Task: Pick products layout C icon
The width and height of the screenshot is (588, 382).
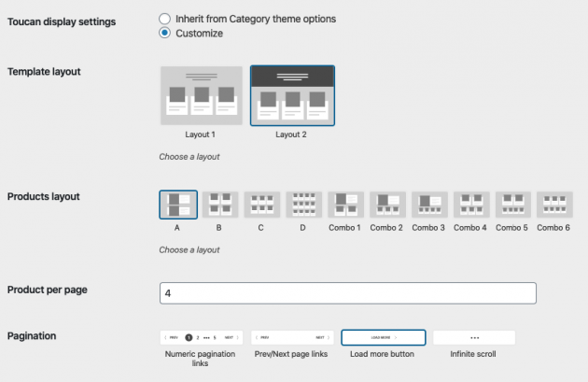Action: (x=261, y=205)
